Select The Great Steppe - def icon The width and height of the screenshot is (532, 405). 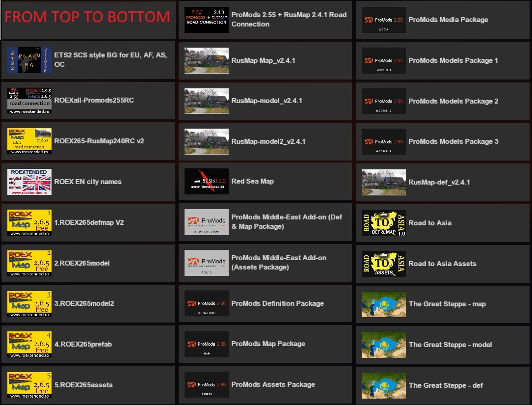[384, 385]
